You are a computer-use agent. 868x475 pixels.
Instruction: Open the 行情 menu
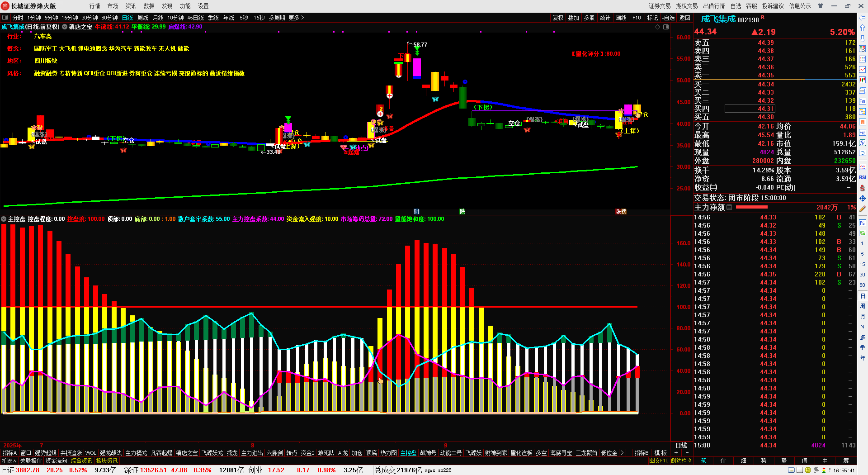(x=95, y=6)
